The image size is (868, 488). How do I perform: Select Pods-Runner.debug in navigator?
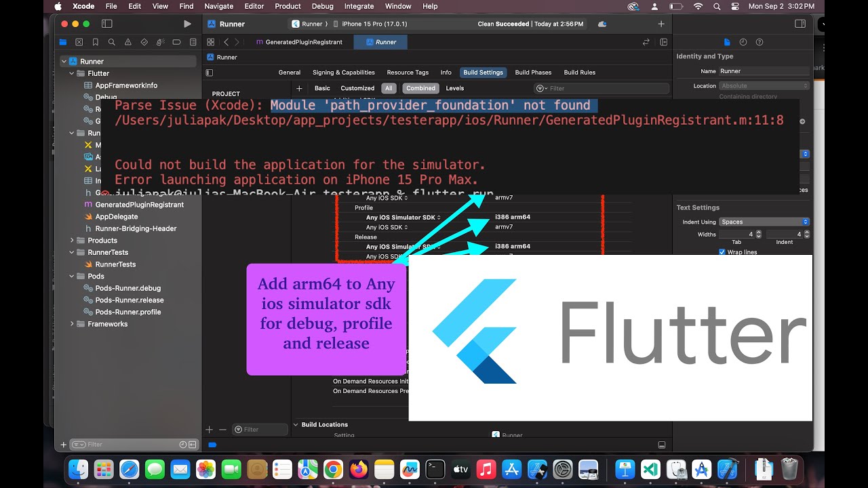pyautogui.click(x=128, y=288)
